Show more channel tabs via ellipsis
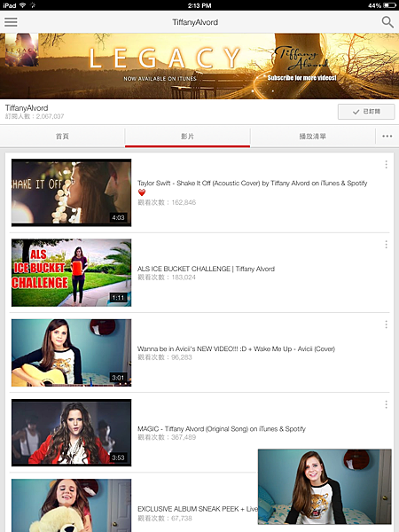399x532 pixels. 387,137
